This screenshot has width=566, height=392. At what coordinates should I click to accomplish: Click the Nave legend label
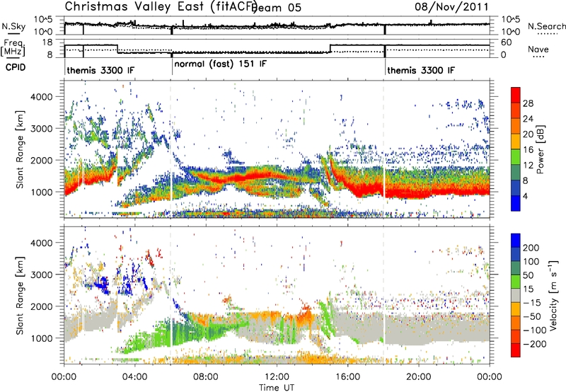coord(538,50)
